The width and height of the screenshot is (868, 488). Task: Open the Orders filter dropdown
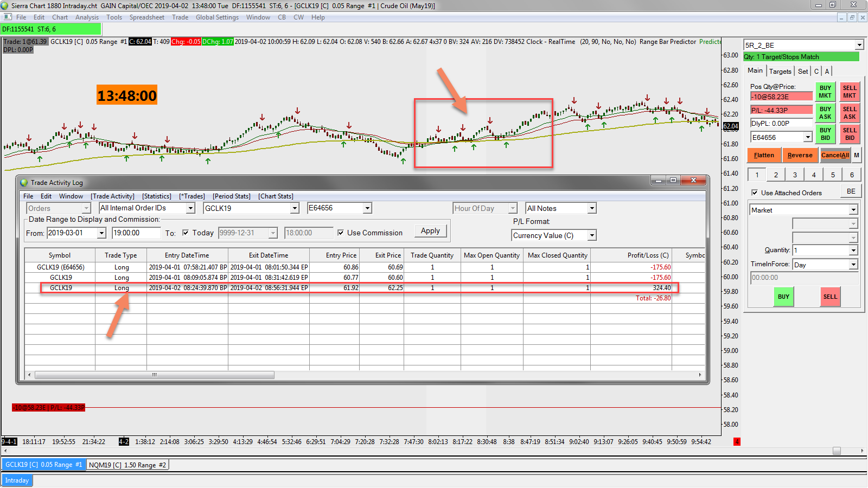[x=86, y=208]
